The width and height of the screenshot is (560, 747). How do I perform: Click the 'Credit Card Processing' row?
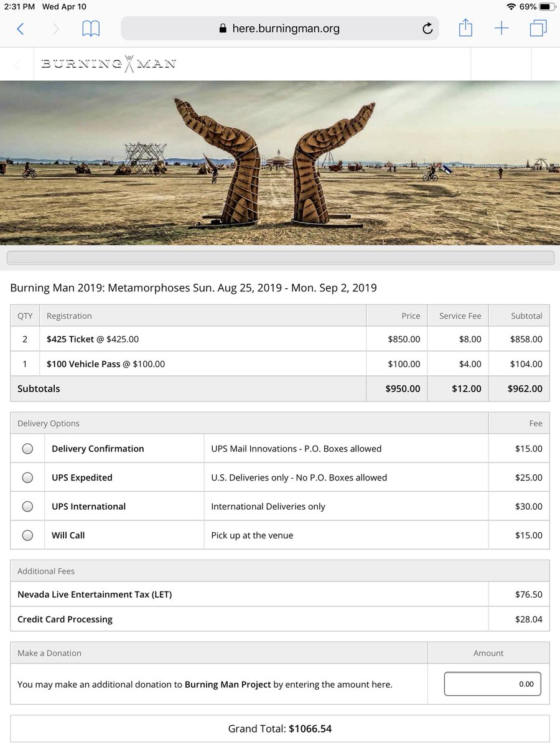(280, 619)
